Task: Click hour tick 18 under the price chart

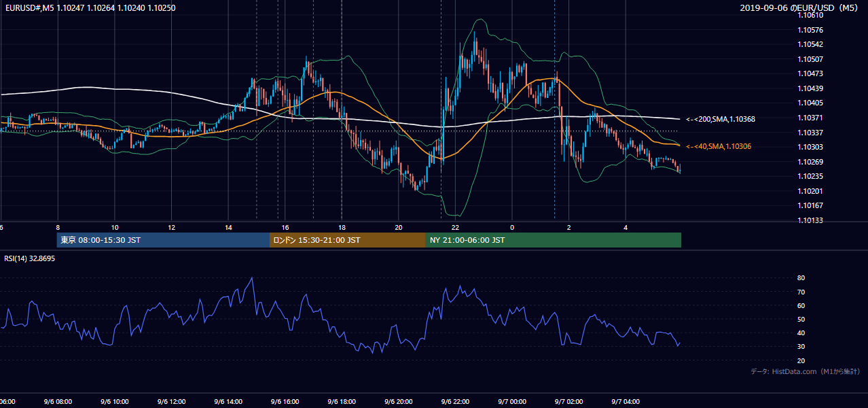Action: coord(342,228)
